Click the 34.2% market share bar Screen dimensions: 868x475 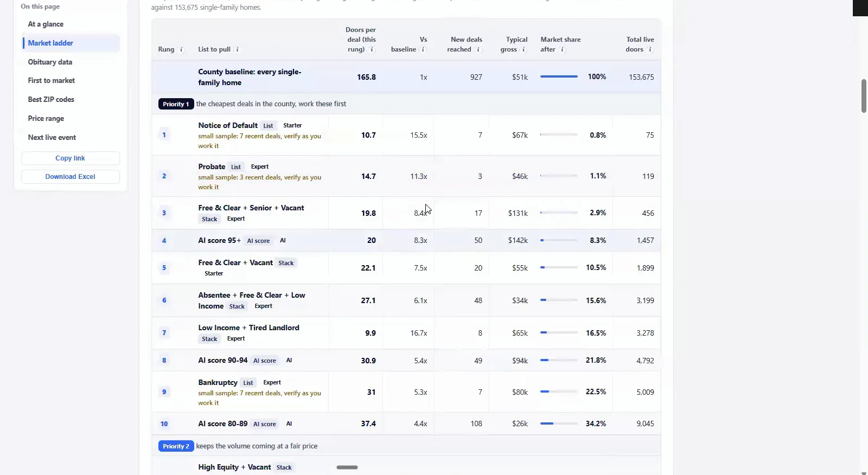point(559,424)
